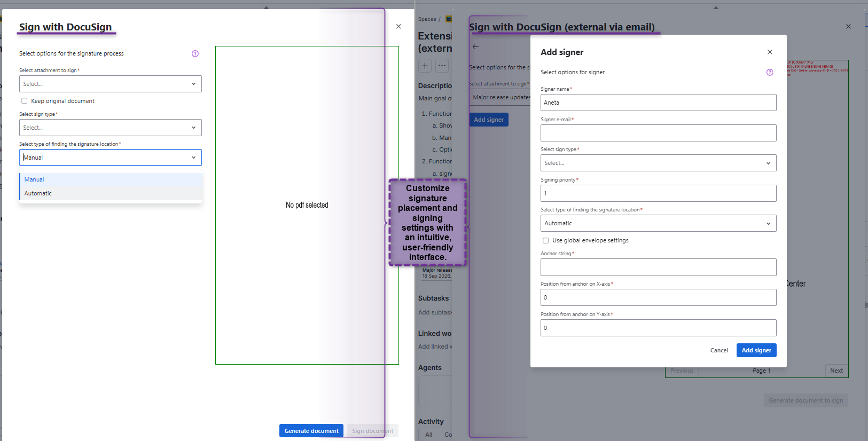The image size is (868, 441).
Task: Focus Position from anchor on X-axis field
Action: click(x=658, y=297)
